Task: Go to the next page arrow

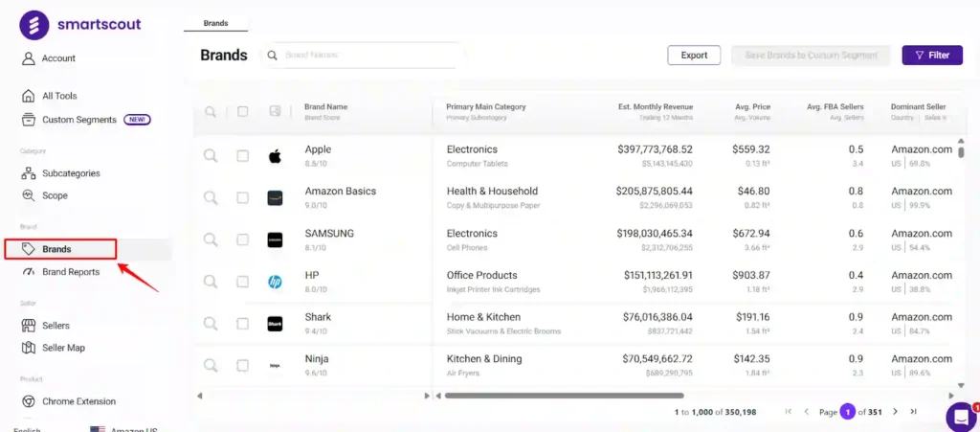Action: pos(895,411)
